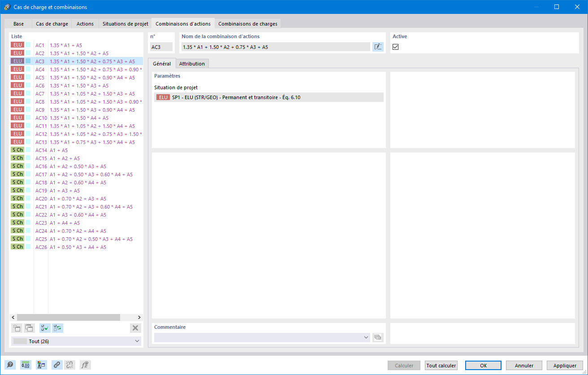The width and height of the screenshot is (588, 375).
Task: Open the Tout (26) filter dropdown
Action: [x=76, y=341]
